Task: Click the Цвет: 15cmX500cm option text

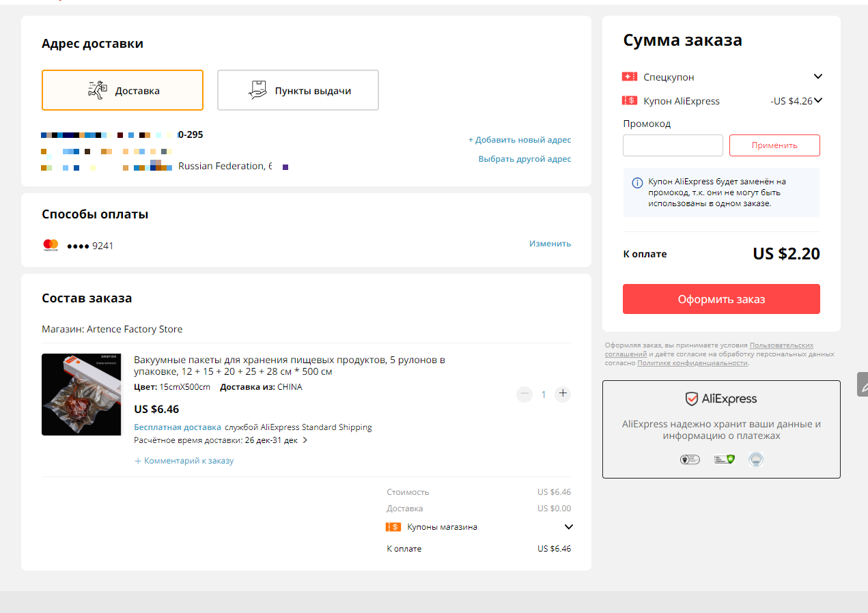Action: coord(172,387)
